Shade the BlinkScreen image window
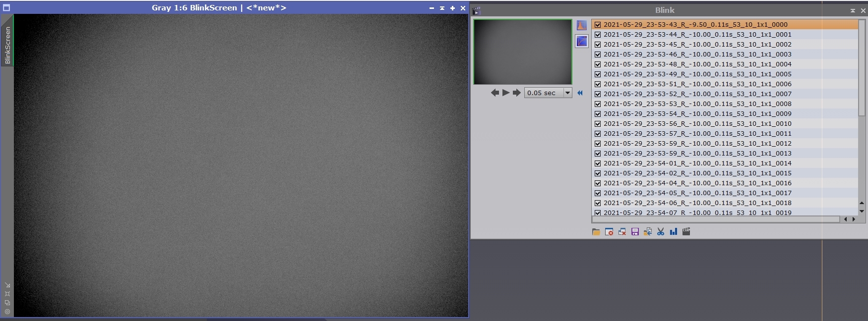Screen dimensions: 868x321 point(442,8)
